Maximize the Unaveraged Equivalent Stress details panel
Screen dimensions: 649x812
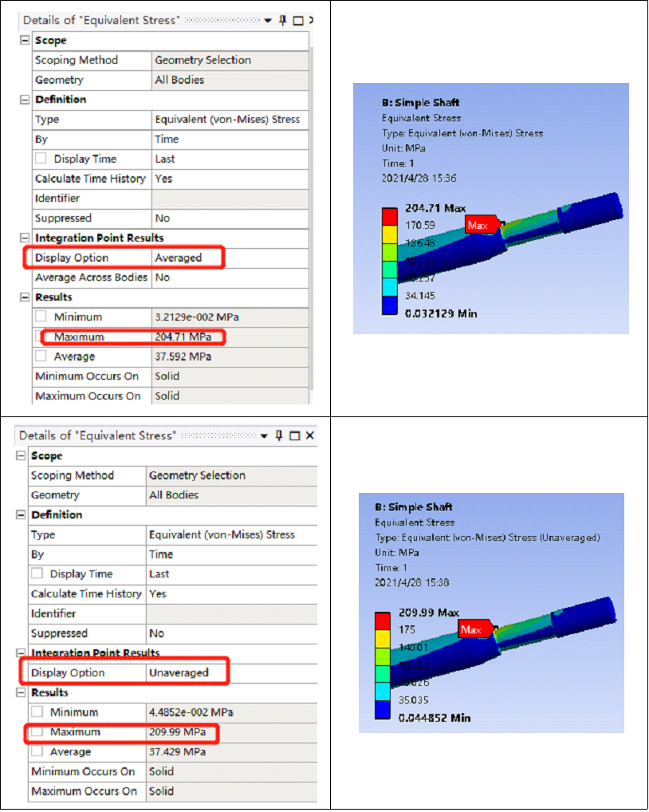[x=294, y=436]
